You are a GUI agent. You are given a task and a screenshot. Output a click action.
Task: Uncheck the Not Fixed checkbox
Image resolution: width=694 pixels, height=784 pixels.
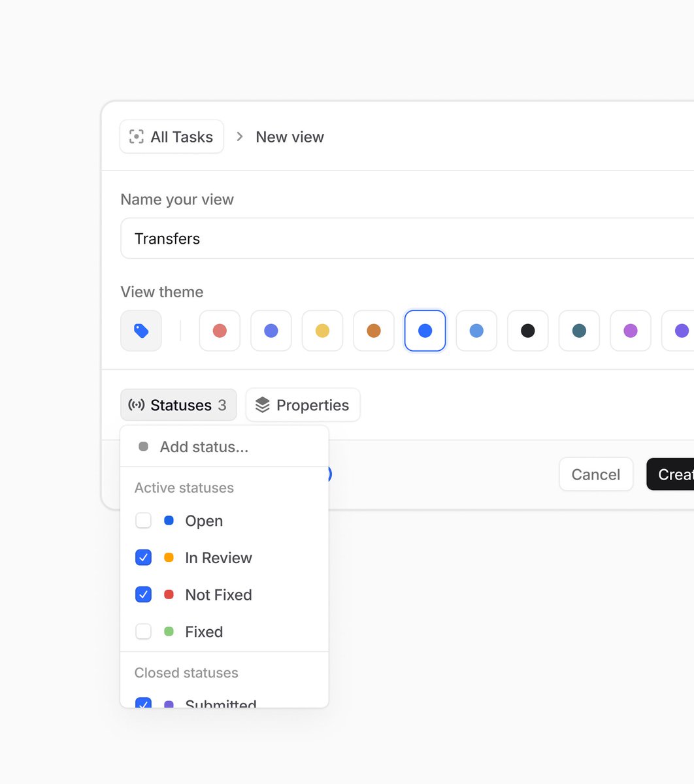[x=143, y=595]
